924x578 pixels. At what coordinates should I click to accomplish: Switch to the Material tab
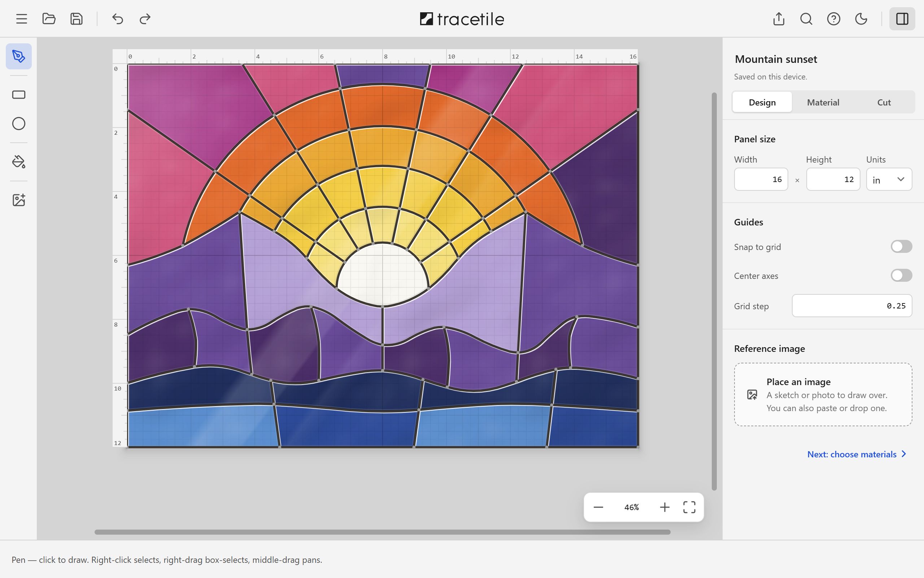(x=823, y=102)
